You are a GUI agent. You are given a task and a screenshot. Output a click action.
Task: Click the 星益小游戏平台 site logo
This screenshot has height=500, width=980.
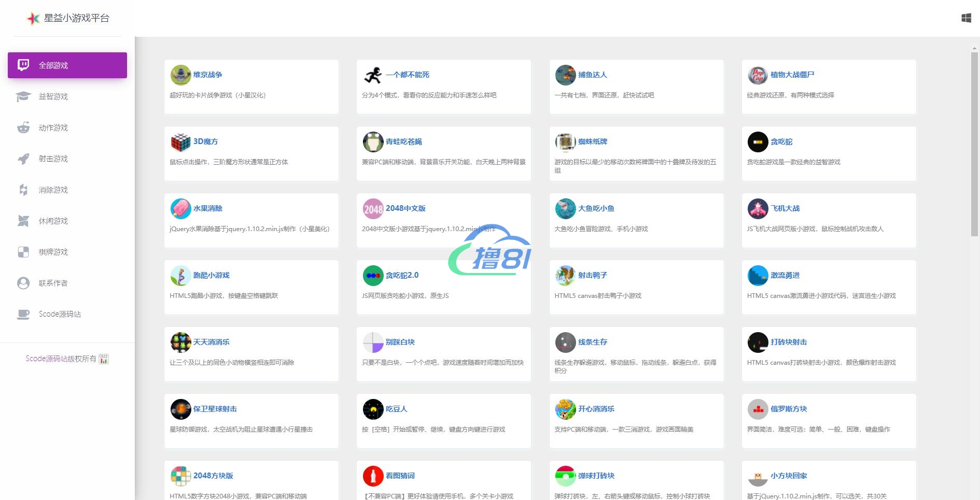68,18
